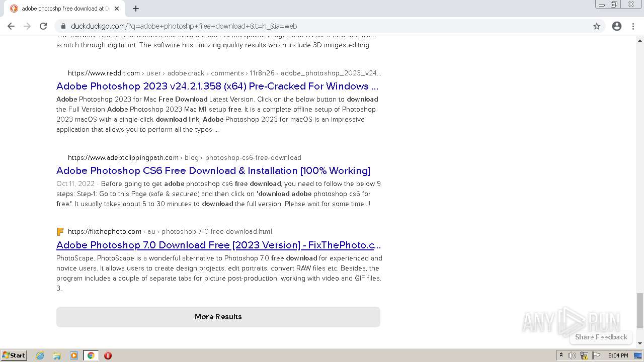View site information lock icon
This screenshot has height=362, width=644.
click(63, 26)
